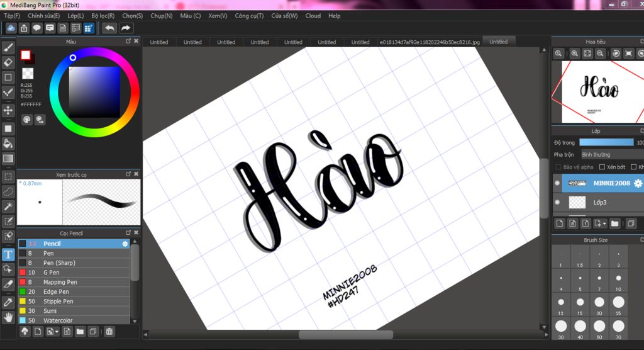Enable the Xén bớt checkbox
This screenshot has width=644, height=350.
[602, 167]
